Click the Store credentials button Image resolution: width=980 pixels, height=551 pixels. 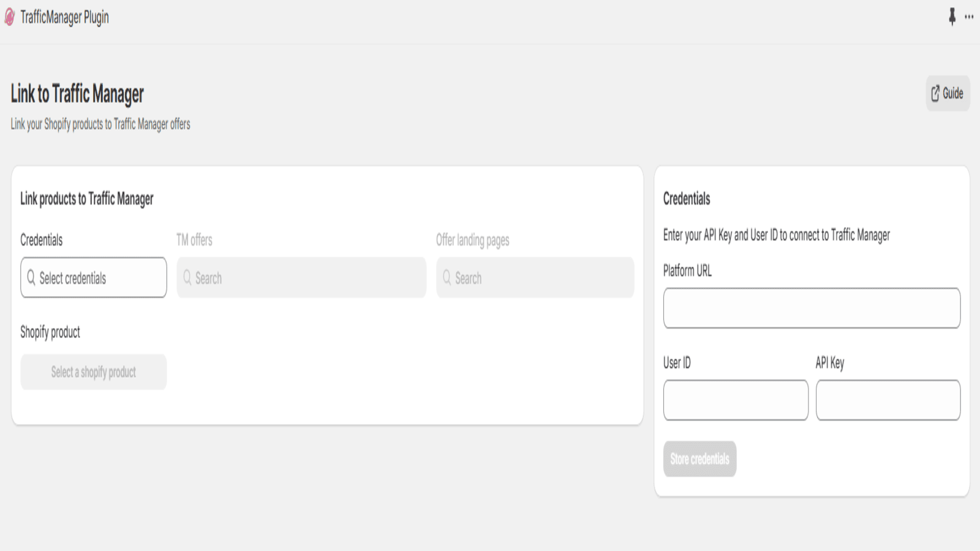[699, 459]
